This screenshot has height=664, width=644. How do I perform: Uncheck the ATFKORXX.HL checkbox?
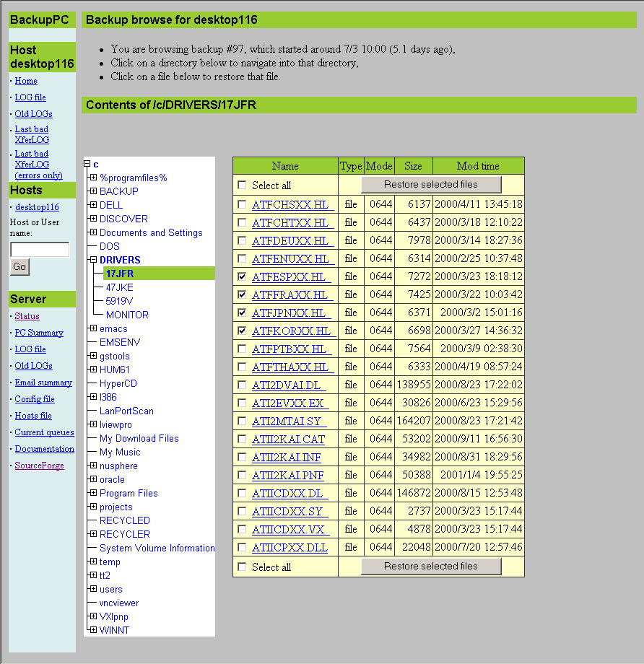tap(242, 331)
